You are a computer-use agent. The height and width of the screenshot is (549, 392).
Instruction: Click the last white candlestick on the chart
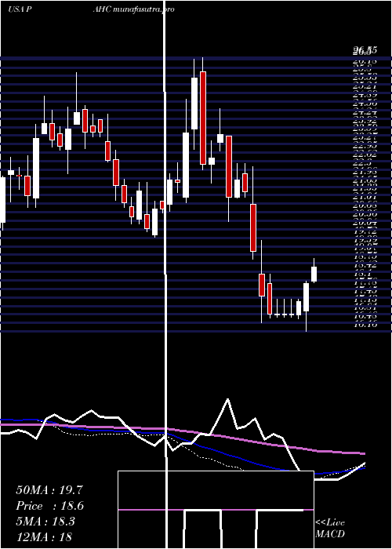pyautogui.click(x=314, y=271)
